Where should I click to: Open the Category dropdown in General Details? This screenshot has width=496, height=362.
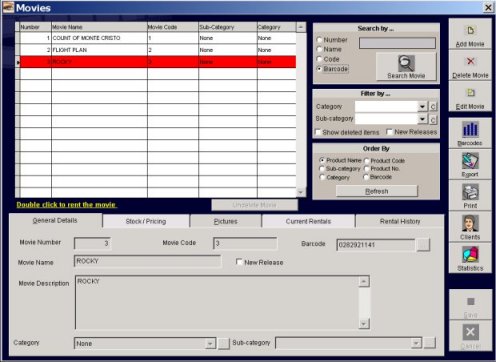[x=210, y=343]
